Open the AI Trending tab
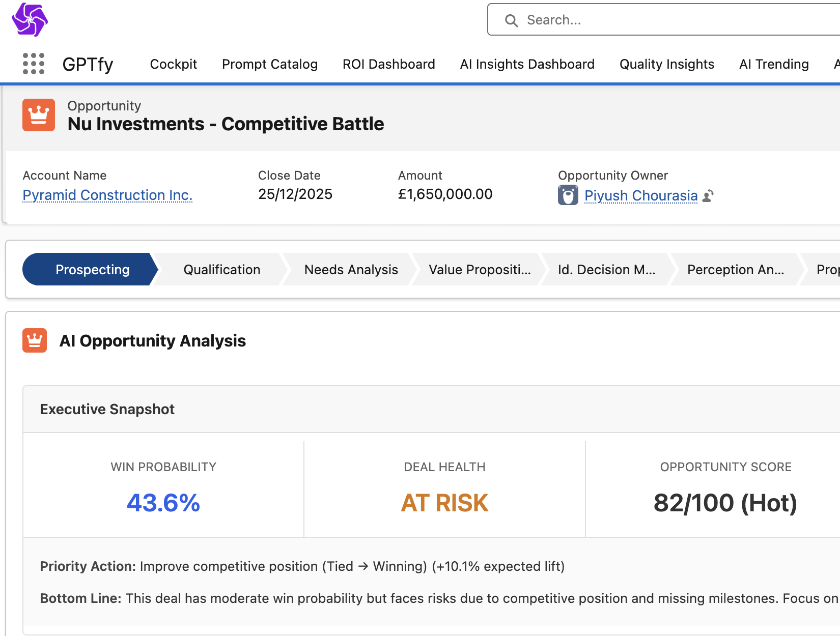The width and height of the screenshot is (840, 636). point(773,64)
